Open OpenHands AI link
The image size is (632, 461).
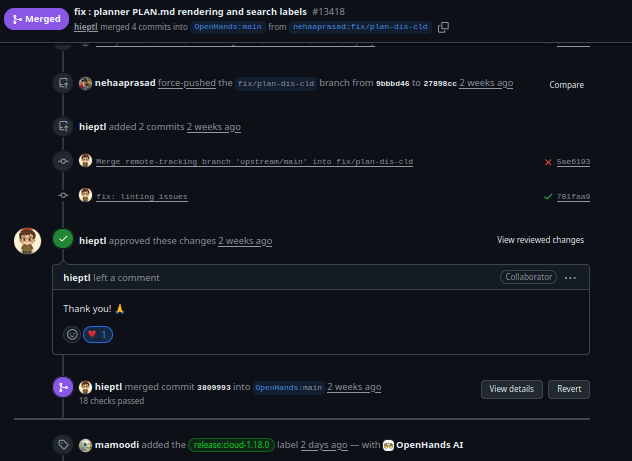[430, 445]
